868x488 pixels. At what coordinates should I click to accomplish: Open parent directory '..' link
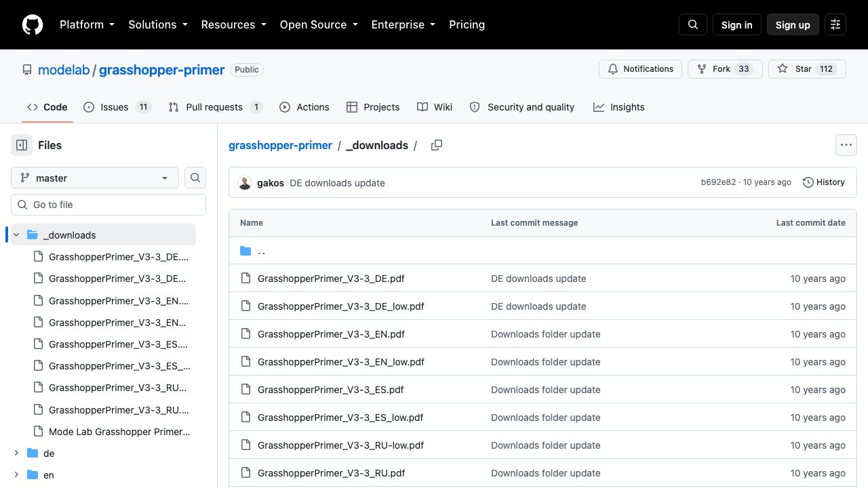(262, 251)
